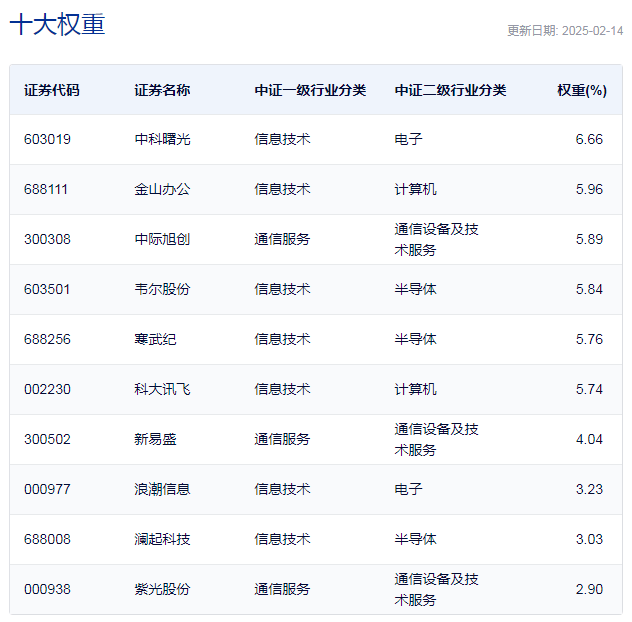This screenshot has height=622, width=632.
Task: Click the 中证二级行业分类 column header
Action: [x=450, y=90]
